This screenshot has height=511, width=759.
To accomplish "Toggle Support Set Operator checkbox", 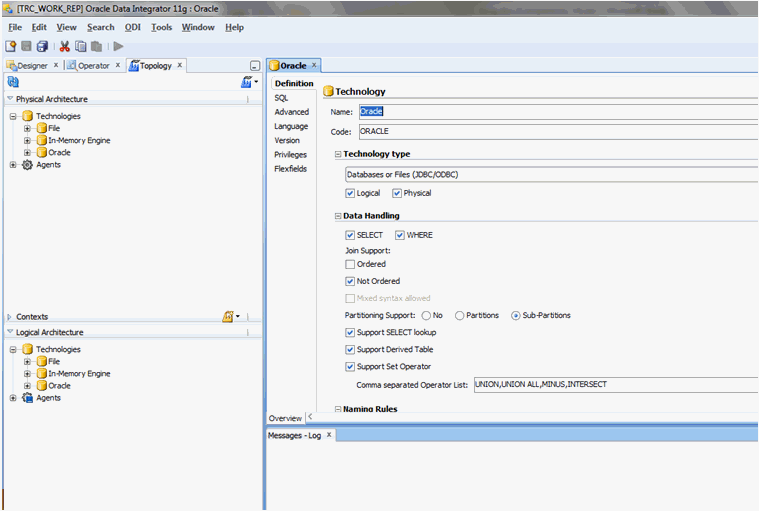I will 350,367.
